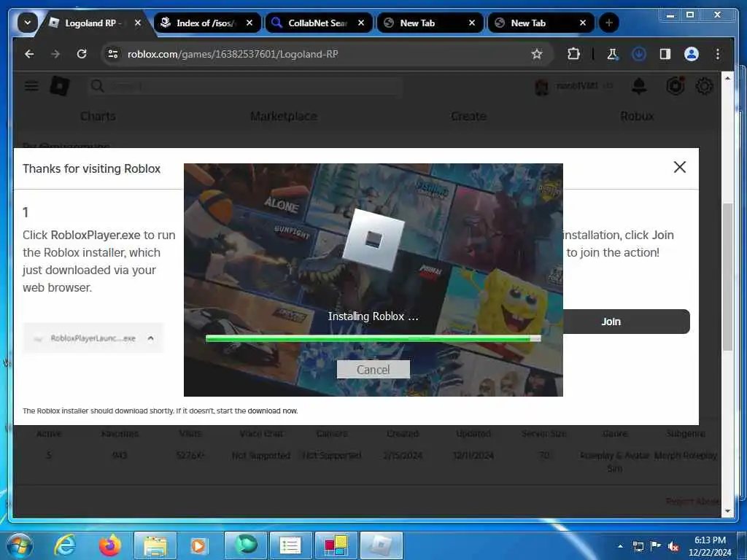Reload the Logoland RP page

[82, 54]
